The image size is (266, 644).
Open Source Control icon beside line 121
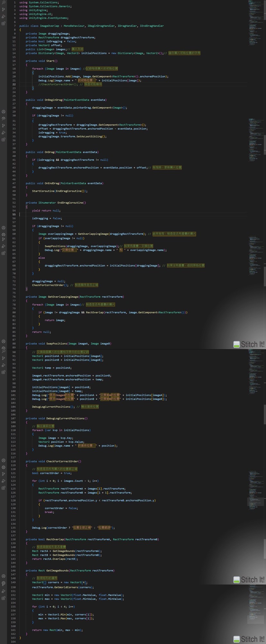[x=4, y=474]
